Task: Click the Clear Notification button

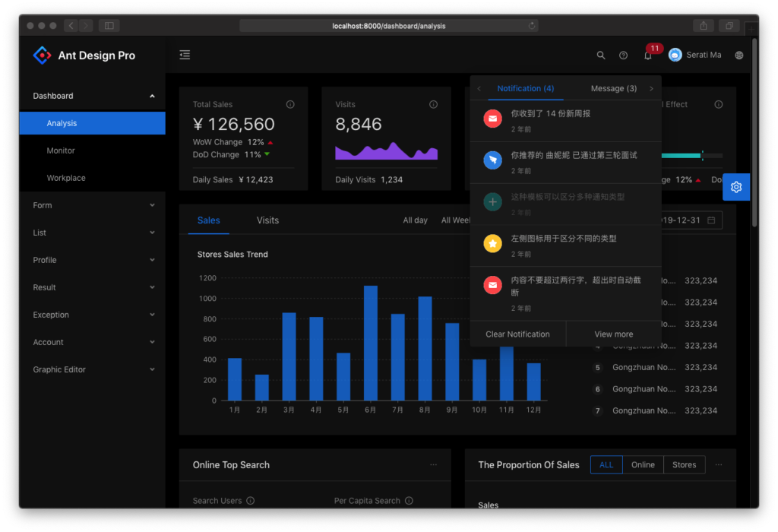Action: [x=517, y=334]
